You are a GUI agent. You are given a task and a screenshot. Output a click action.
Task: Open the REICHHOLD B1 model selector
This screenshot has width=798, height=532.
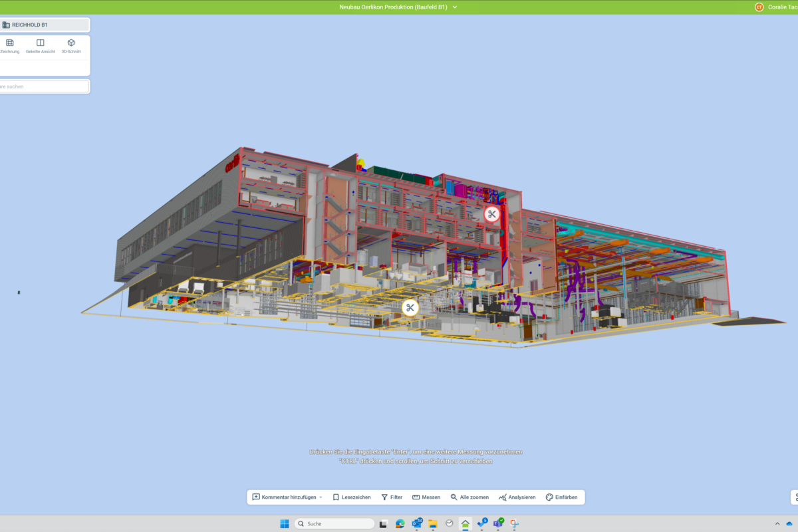44,25
